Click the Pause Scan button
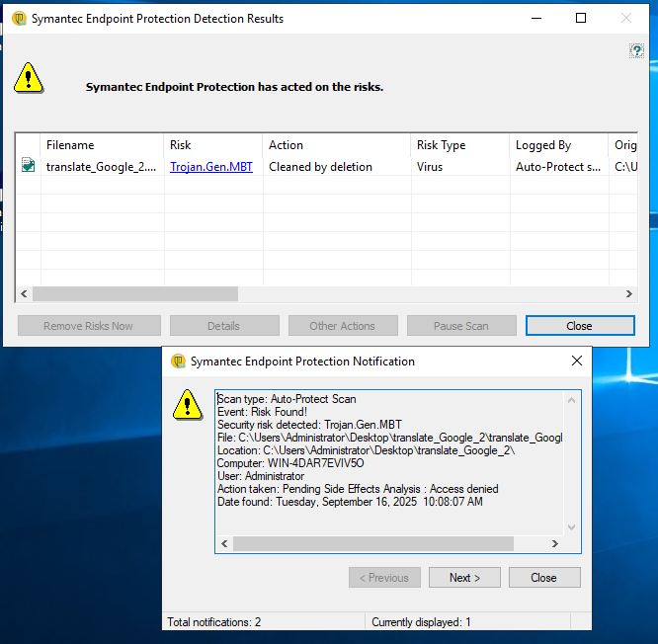The image size is (658, 644). click(x=461, y=326)
